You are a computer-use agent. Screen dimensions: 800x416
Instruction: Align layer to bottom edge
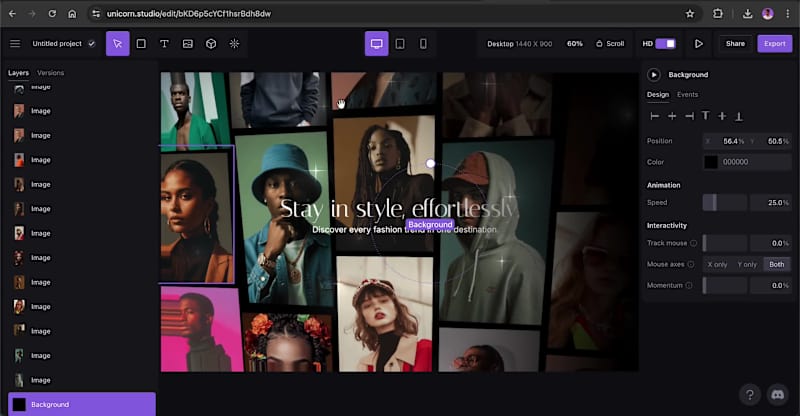738,116
